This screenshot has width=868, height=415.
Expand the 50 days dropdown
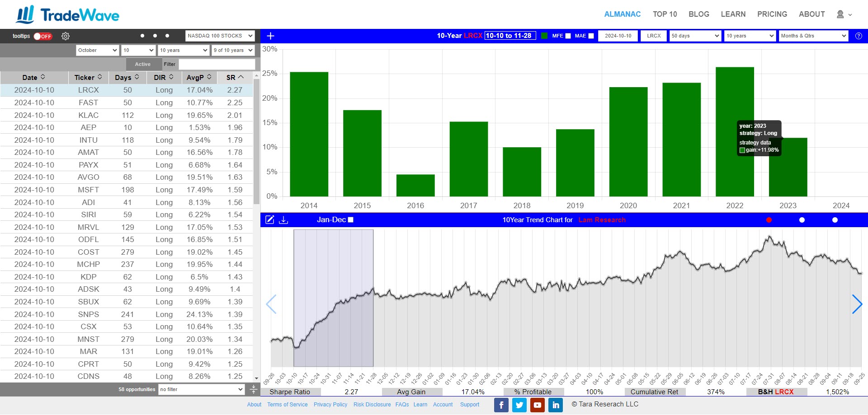coord(695,36)
